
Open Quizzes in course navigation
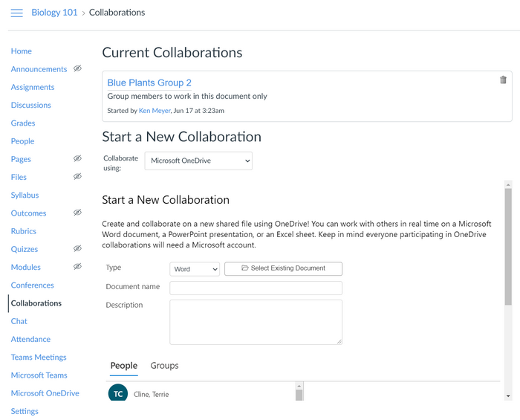tap(25, 249)
